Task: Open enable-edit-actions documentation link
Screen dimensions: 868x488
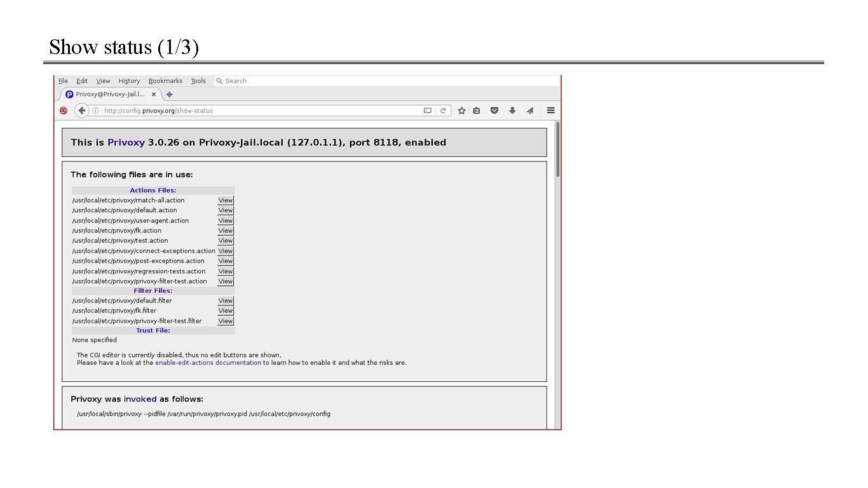Action: click(208, 363)
